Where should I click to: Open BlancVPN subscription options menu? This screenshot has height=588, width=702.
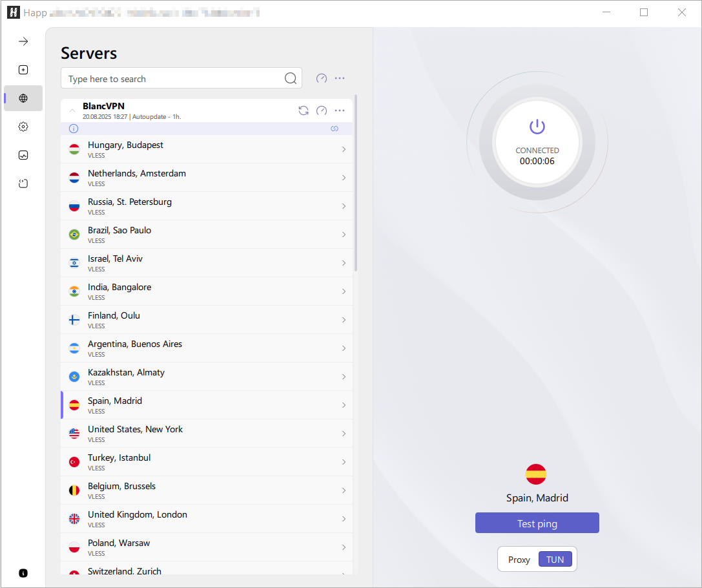click(x=340, y=110)
